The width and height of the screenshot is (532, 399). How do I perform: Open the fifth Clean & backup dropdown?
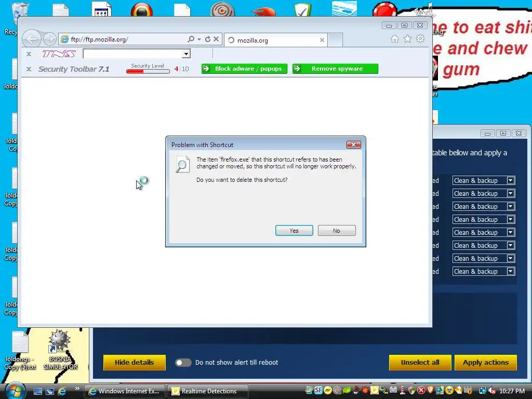511,232
